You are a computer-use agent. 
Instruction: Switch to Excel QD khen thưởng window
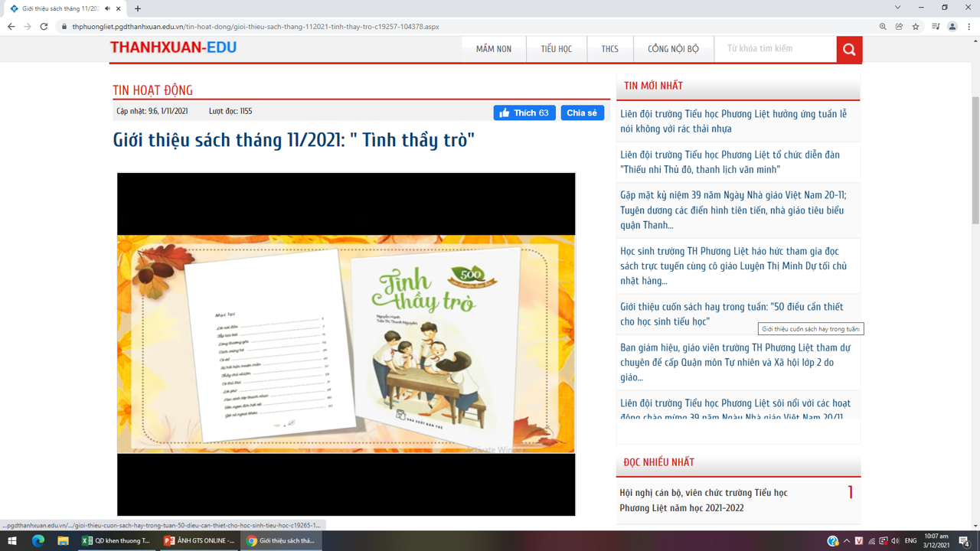click(x=116, y=541)
